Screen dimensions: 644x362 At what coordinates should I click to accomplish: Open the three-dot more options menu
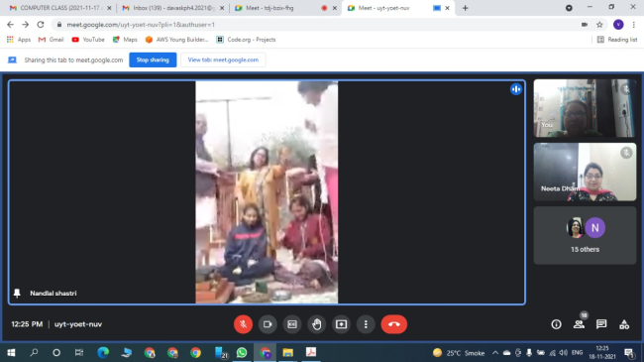click(x=366, y=324)
